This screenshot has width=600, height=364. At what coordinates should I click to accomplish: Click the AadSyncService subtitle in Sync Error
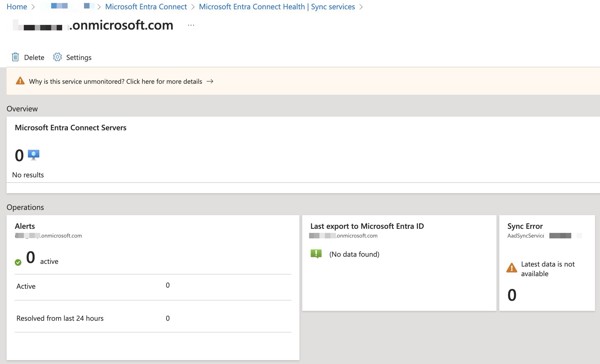click(526, 236)
